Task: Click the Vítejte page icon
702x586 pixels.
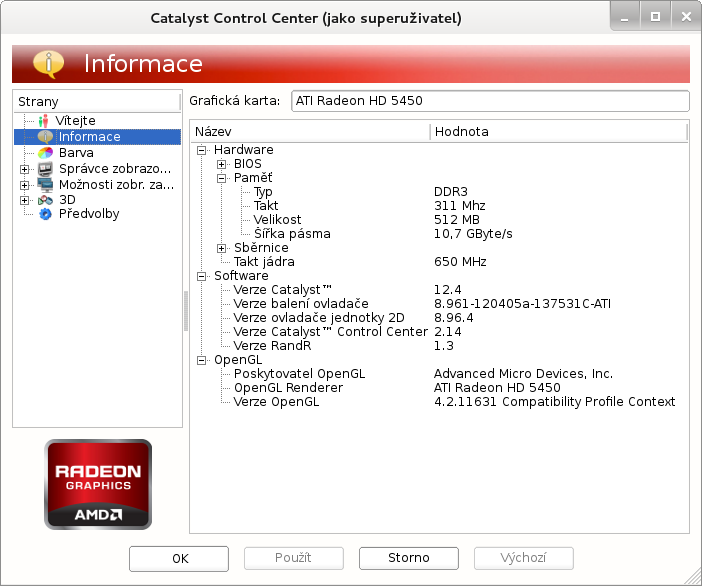Action: click(x=43, y=121)
